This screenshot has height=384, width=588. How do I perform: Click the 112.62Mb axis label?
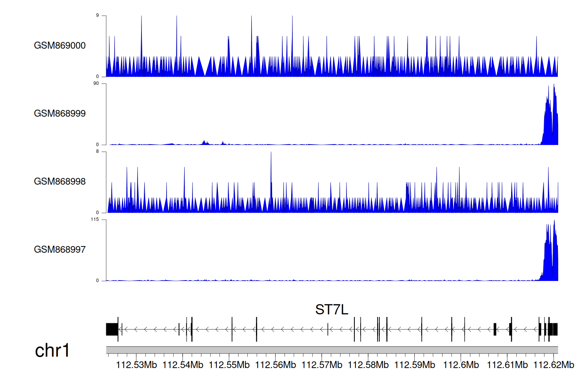[x=554, y=365]
